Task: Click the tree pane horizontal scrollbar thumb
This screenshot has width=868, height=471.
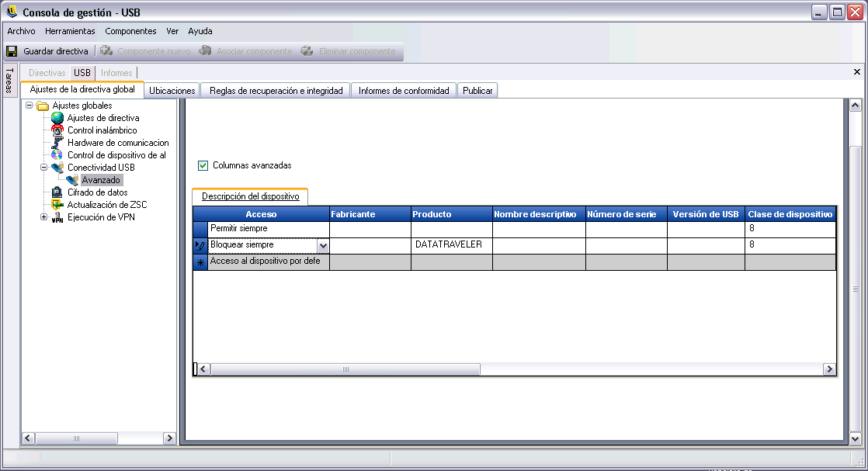Action: click(x=76, y=438)
